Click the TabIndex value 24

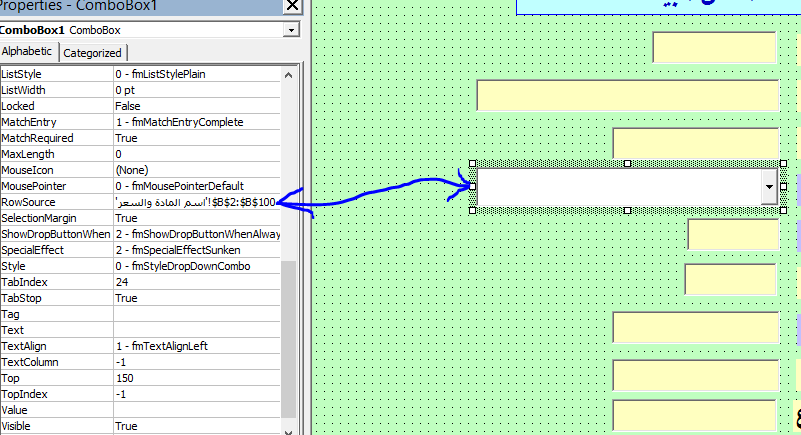(196, 282)
